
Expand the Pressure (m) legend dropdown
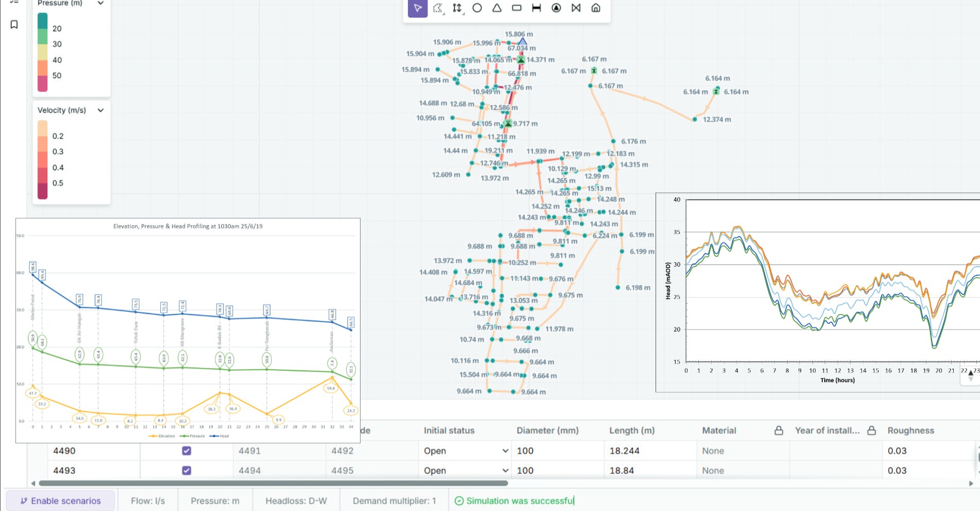101,3
